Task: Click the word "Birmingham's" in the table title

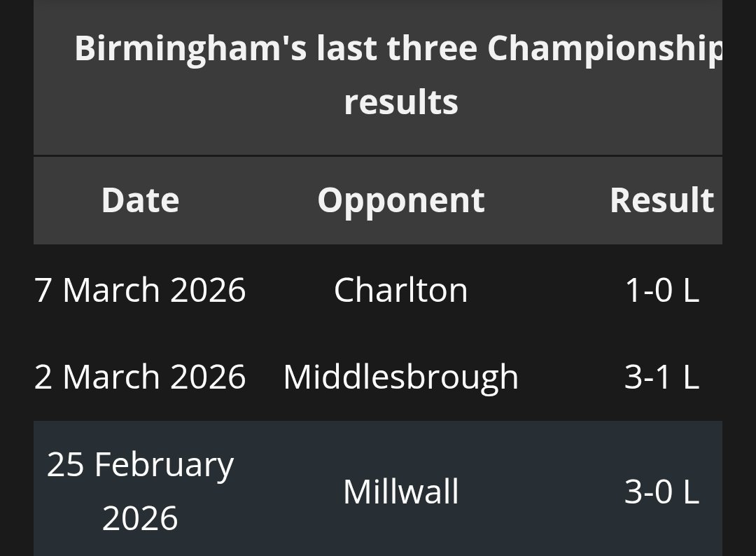Action: click(x=189, y=48)
